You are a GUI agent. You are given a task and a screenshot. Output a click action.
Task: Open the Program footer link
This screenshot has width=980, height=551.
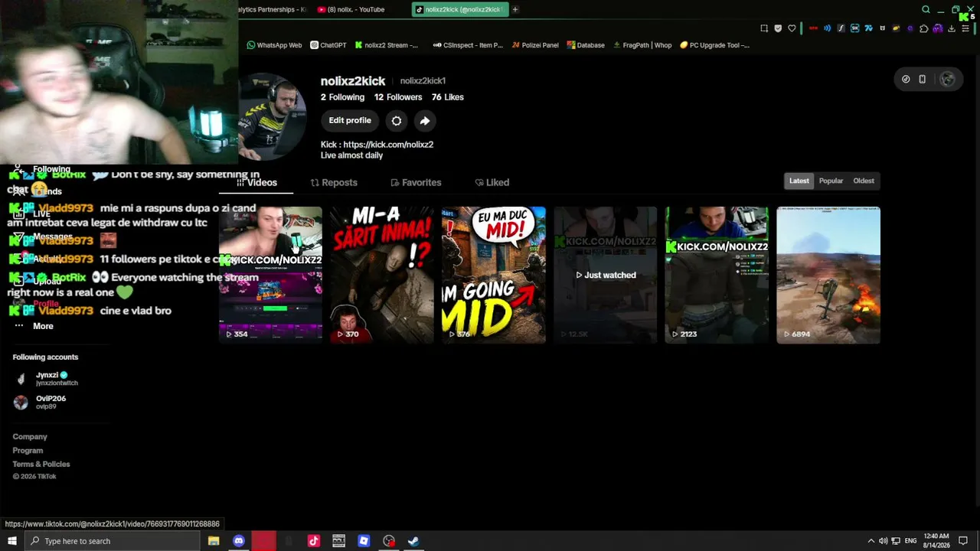point(28,451)
